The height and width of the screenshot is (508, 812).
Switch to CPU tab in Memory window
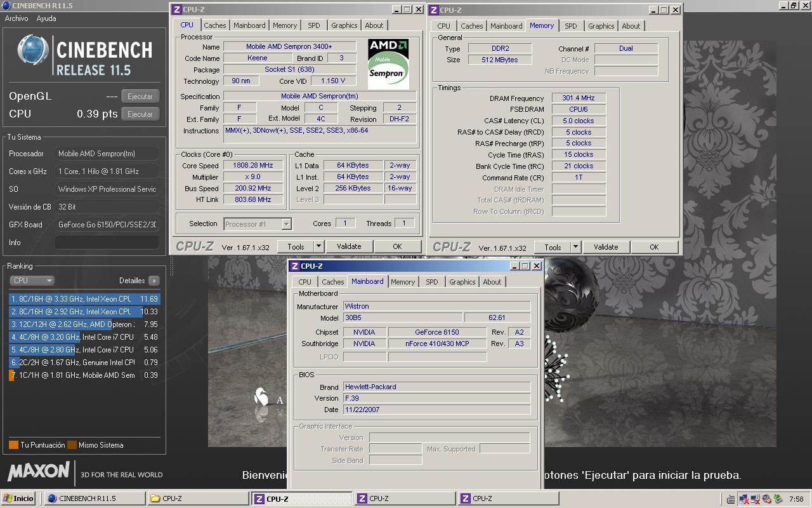click(443, 26)
